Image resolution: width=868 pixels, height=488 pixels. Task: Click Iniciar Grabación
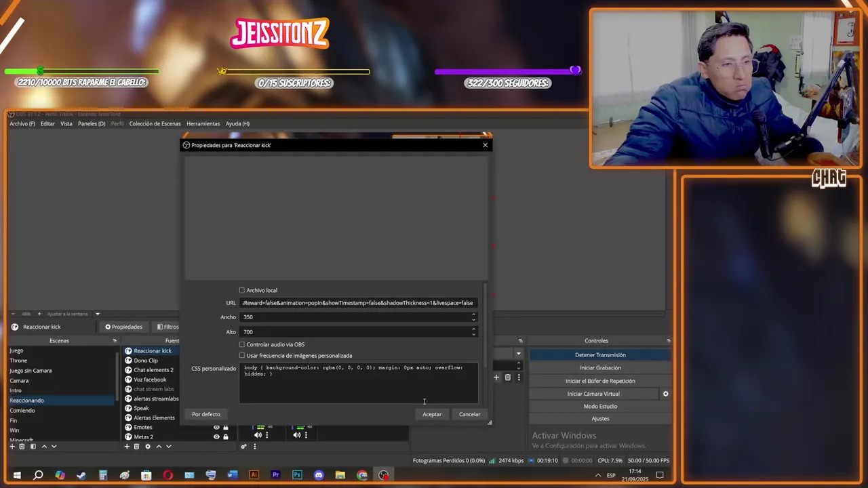[600, 367]
